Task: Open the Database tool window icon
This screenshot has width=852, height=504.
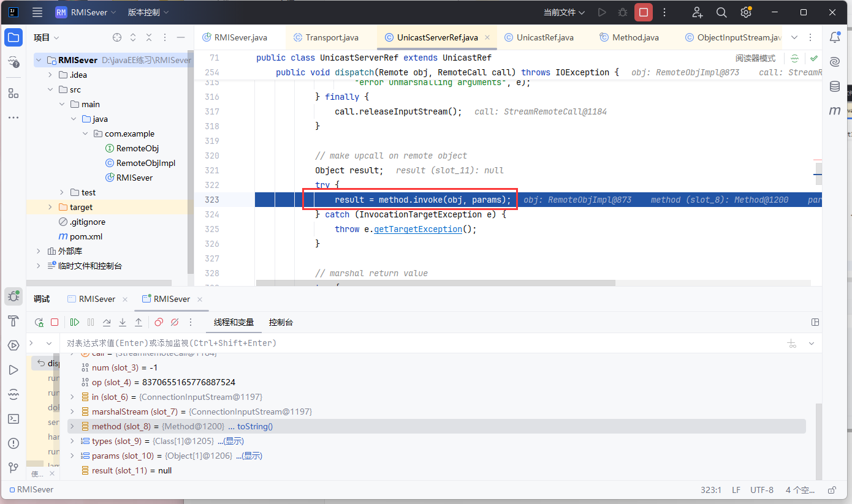Action: coord(834,86)
